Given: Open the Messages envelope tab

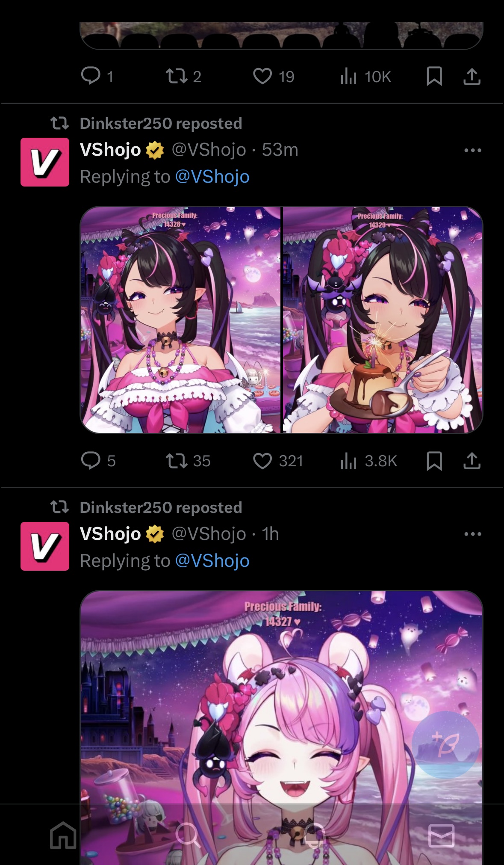Looking at the screenshot, I should tap(441, 835).
